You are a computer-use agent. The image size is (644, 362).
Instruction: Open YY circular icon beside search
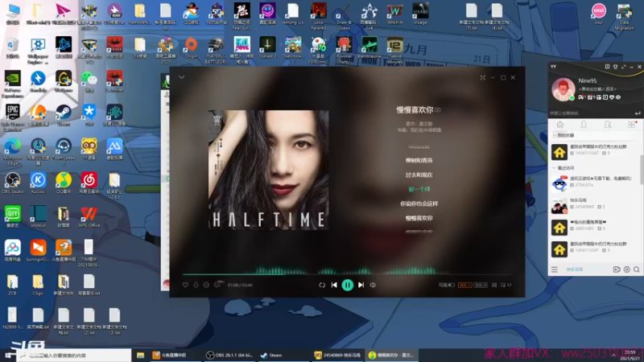point(627,269)
